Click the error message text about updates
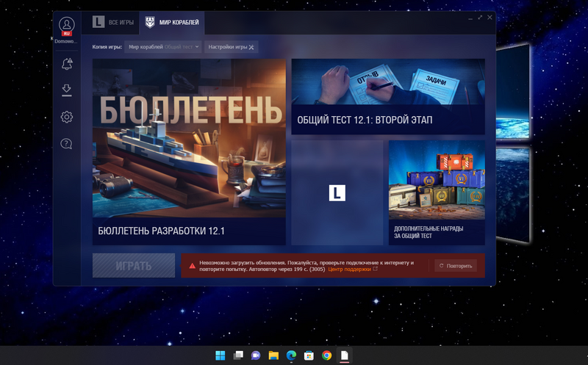The height and width of the screenshot is (365, 588). pos(306,266)
